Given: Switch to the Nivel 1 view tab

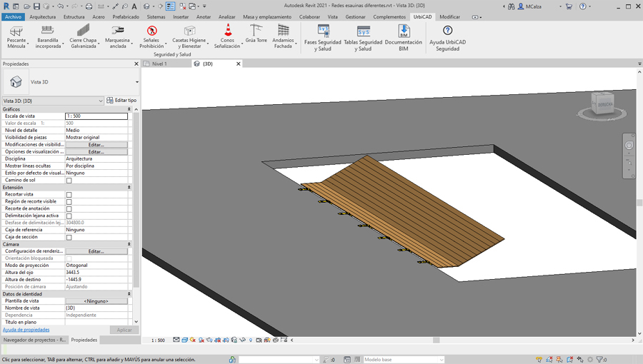Looking at the screenshot, I should pyautogui.click(x=160, y=64).
